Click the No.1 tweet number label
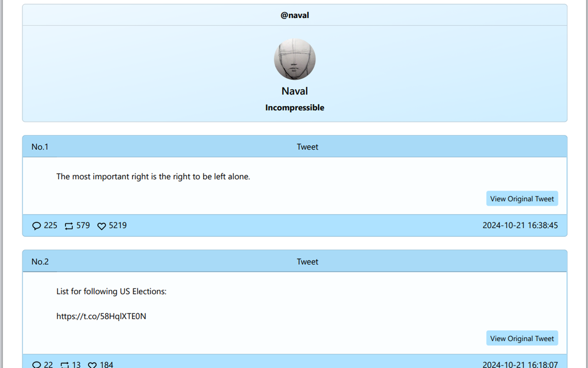This screenshot has height=368, width=588. click(x=40, y=147)
